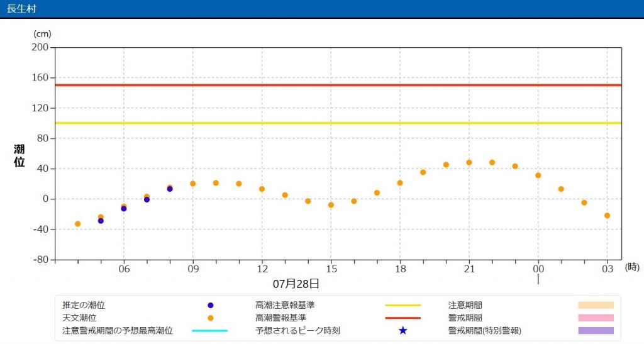Screen dimensions: 644x344
Task: Click the 高潮警報基準 legend label
Action: pos(280,318)
